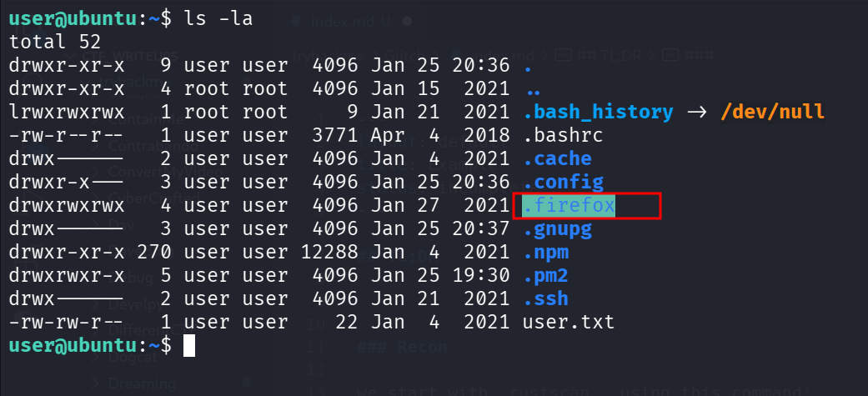Click the .cache directory entry

point(557,158)
